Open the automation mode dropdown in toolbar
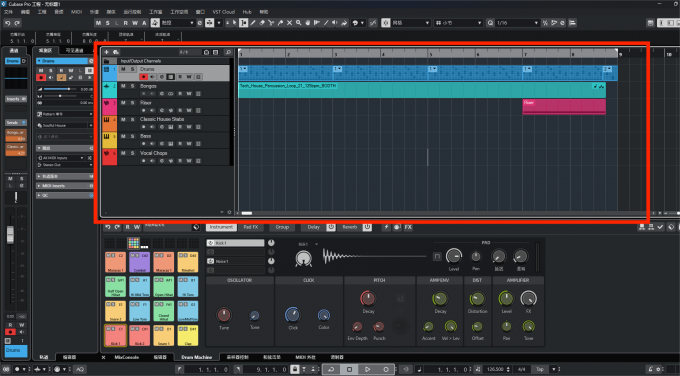This screenshot has width=680, height=376. [x=178, y=23]
